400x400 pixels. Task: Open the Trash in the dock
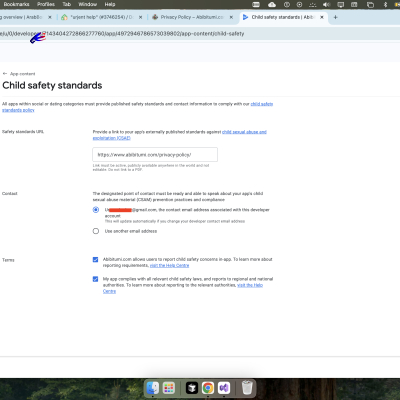247,388
